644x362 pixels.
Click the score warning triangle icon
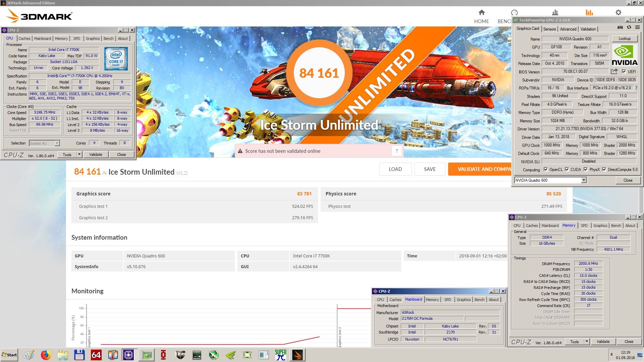[240, 151]
